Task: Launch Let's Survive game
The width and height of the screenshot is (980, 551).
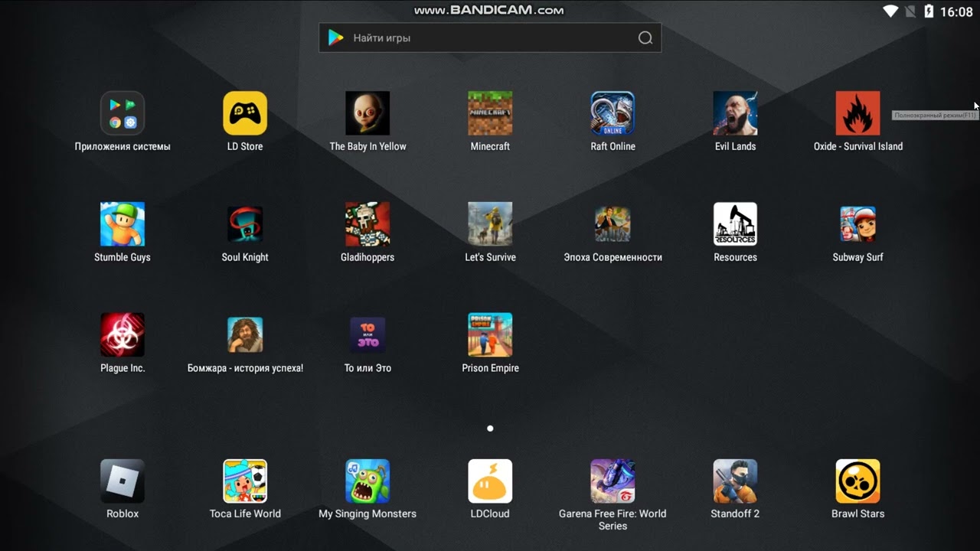Action: [x=490, y=224]
